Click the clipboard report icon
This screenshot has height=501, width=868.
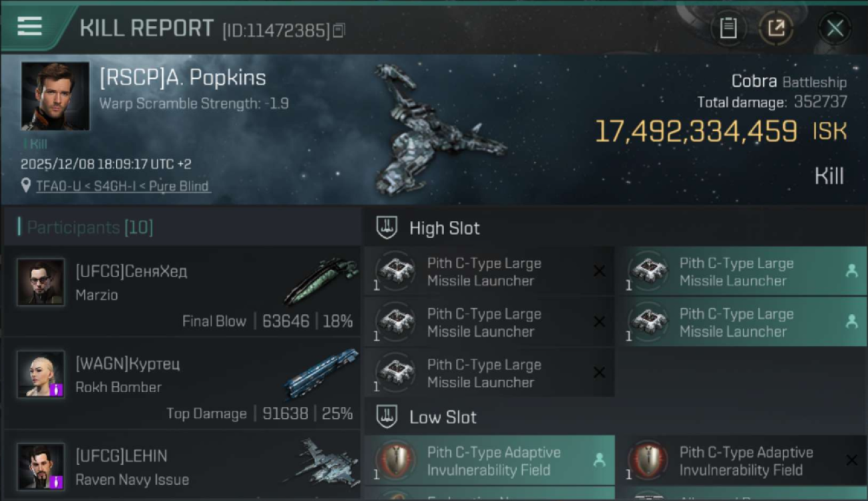(728, 28)
